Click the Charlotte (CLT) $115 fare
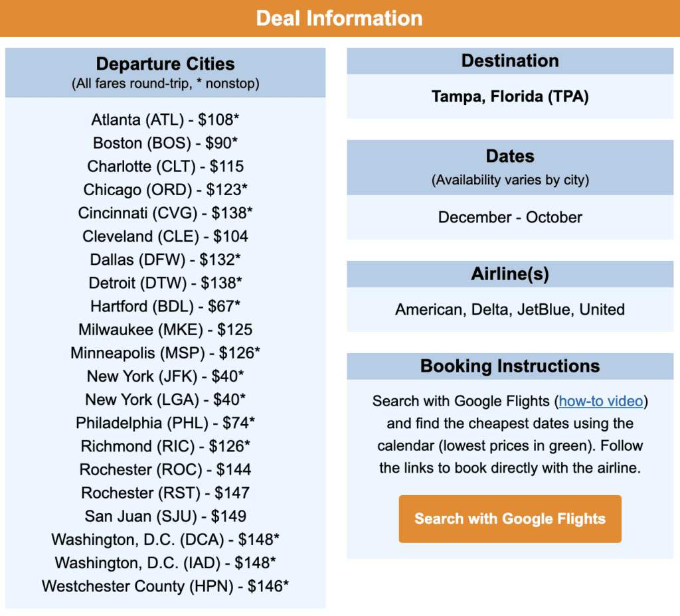The image size is (680, 616). pyautogui.click(x=165, y=166)
